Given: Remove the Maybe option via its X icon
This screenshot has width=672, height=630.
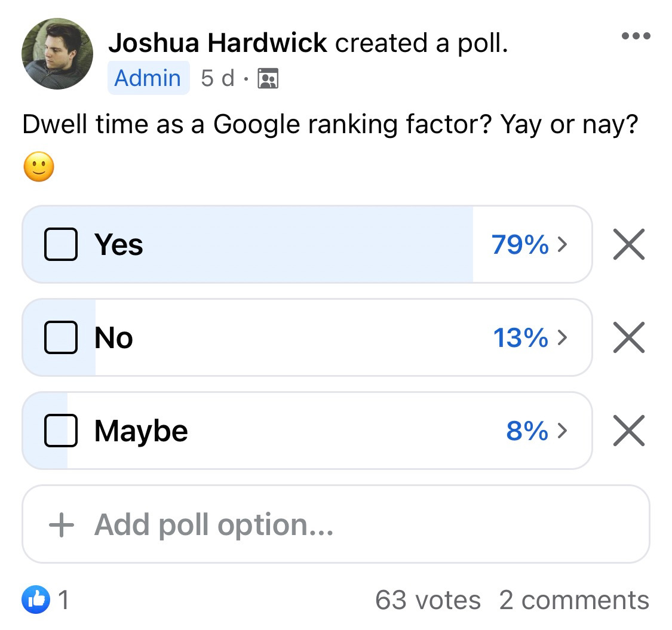Looking at the screenshot, I should tap(628, 430).
